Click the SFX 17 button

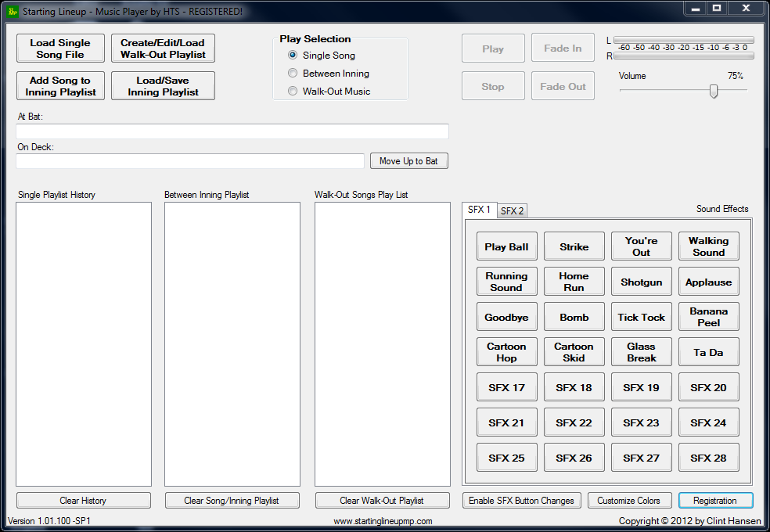click(507, 387)
